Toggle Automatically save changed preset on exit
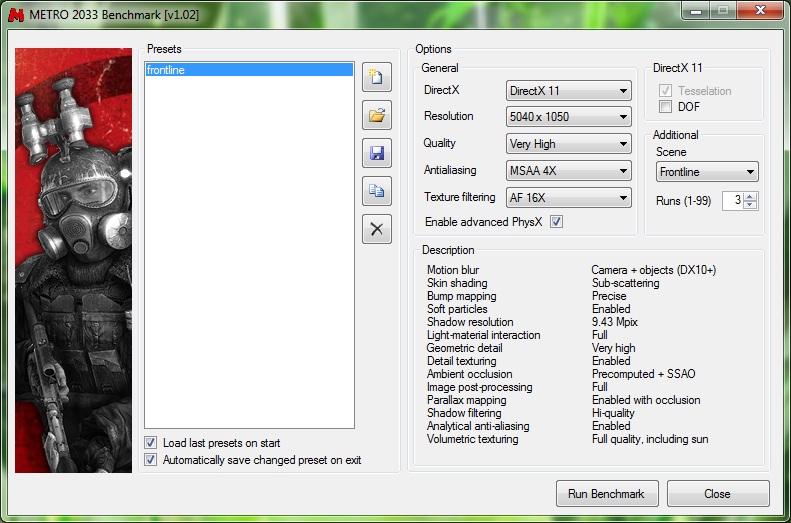Image resolution: width=791 pixels, height=523 pixels. pyautogui.click(x=151, y=460)
